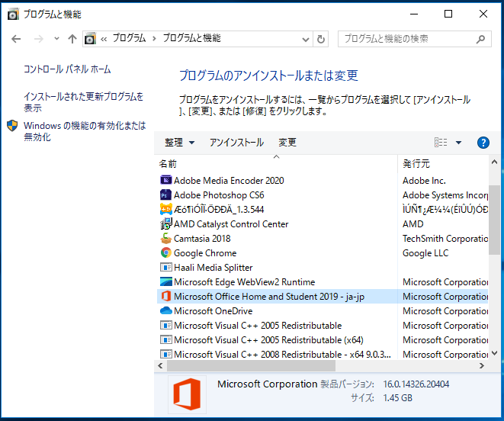Click the scroll left arrow
The height and width of the screenshot is (421, 504).
point(160,365)
